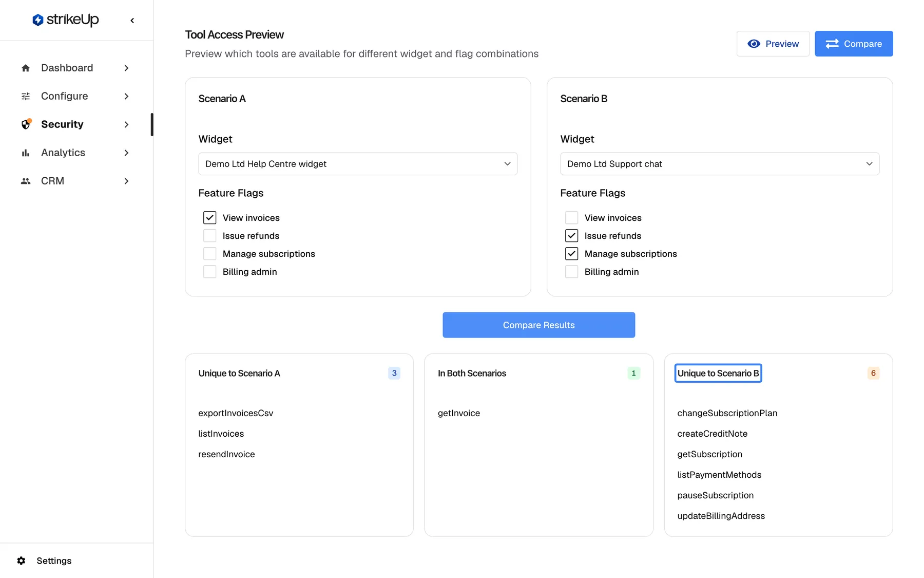Click the strikeUp logo icon
924x578 pixels.
pos(37,20)
